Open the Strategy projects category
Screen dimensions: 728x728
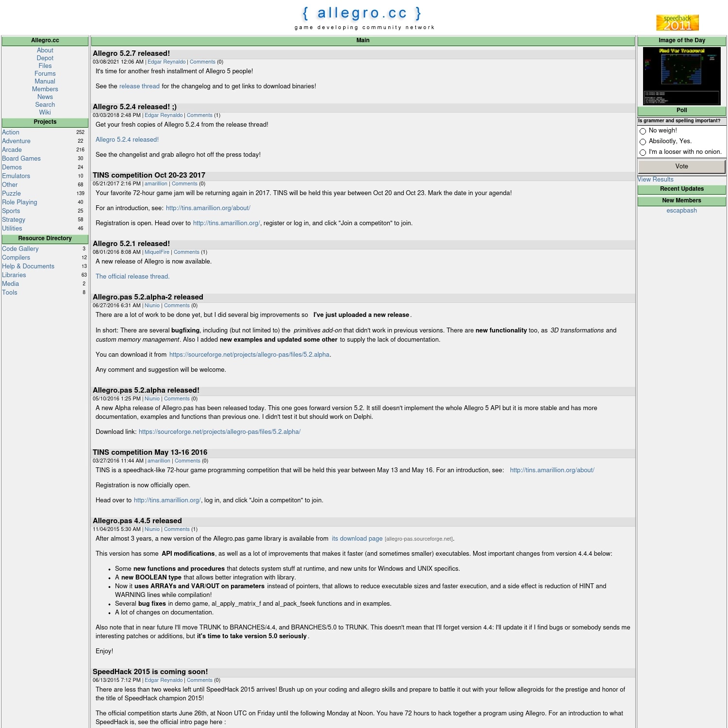[14, 220]
